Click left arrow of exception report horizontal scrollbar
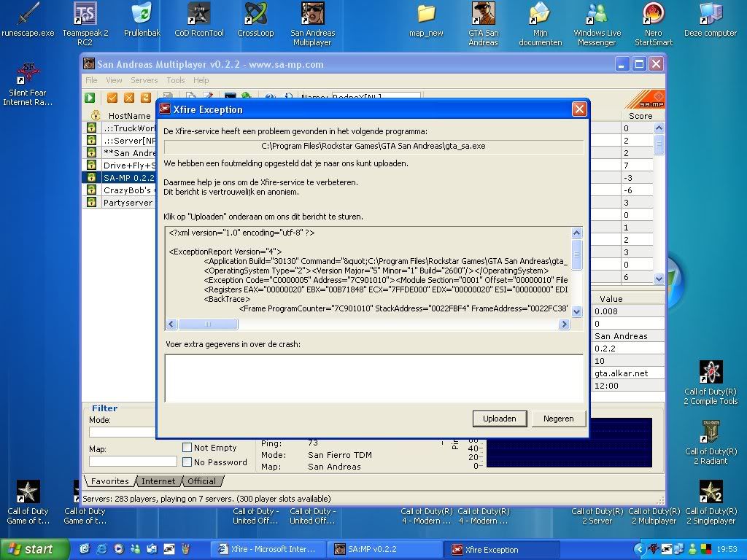747x560 pixels. [x=171, y=324]
